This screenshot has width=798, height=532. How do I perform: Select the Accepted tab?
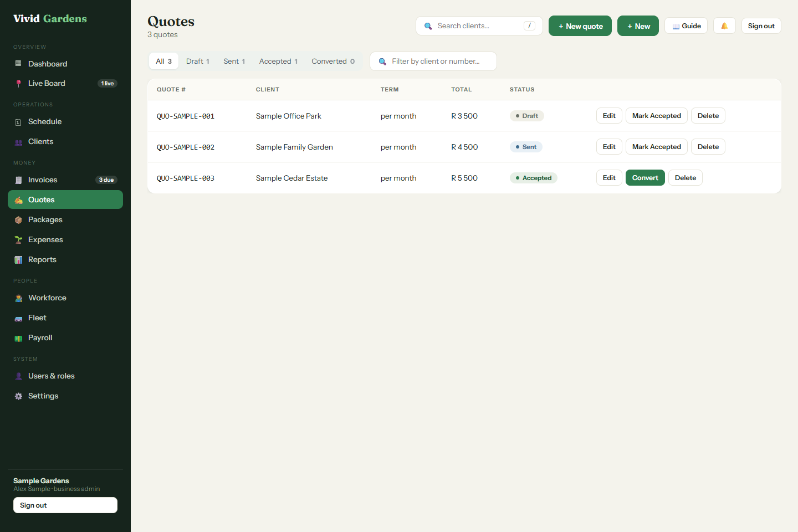point(278,61)
